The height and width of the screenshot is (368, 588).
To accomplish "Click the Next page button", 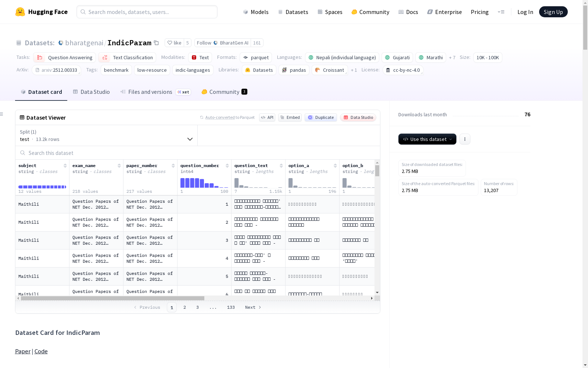I will point(253,307).
